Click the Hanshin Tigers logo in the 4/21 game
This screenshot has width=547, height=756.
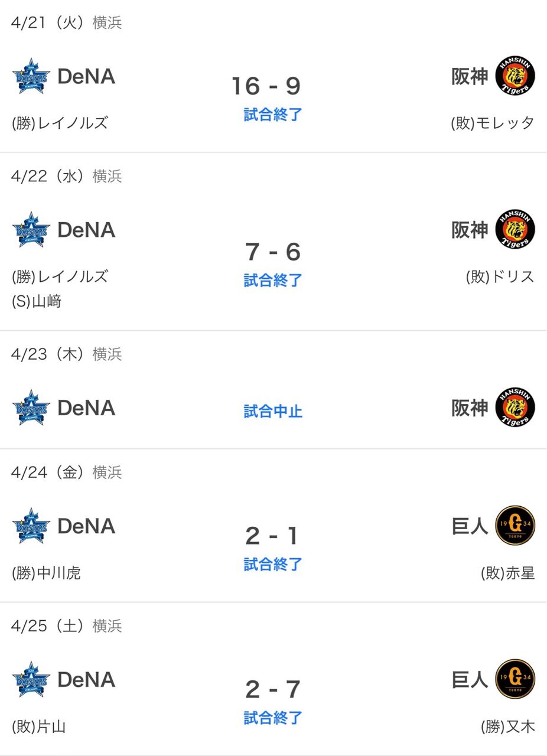(x=515, y=76)
